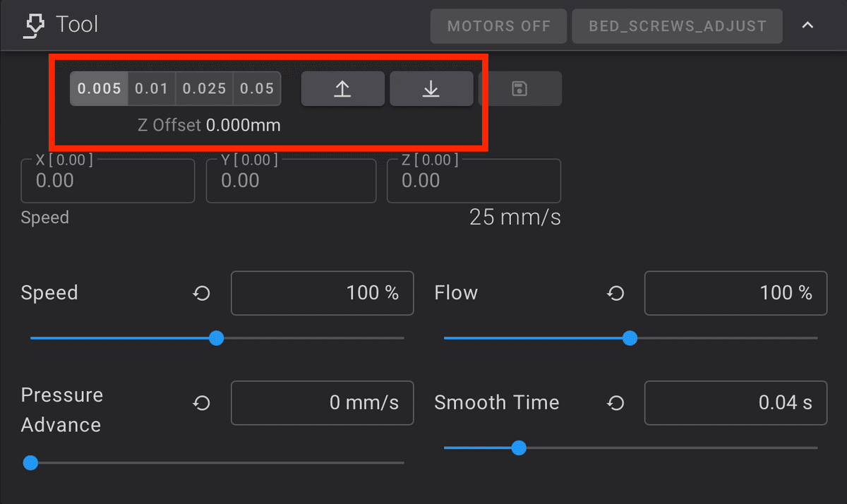Click the MOTORS OFF button
Screen dimensions: 847x504
(499, 26)
